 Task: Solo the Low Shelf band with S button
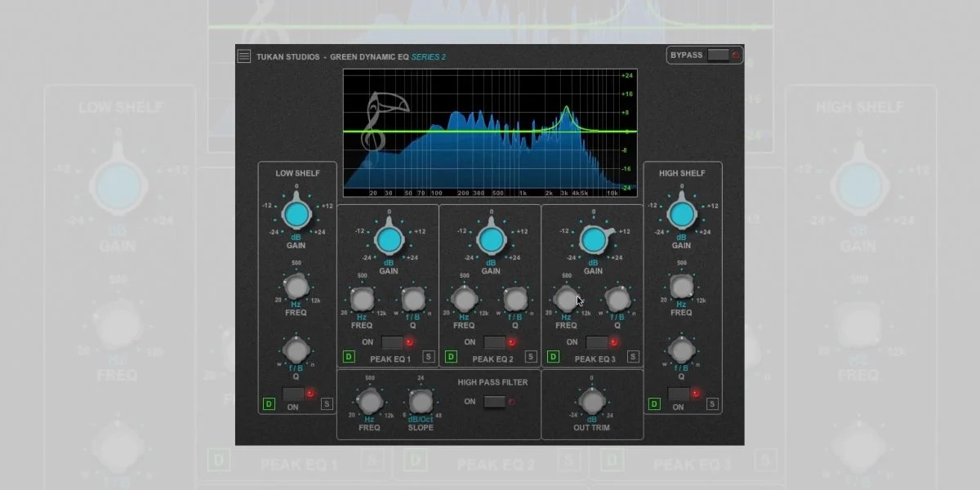coord(327,403)
